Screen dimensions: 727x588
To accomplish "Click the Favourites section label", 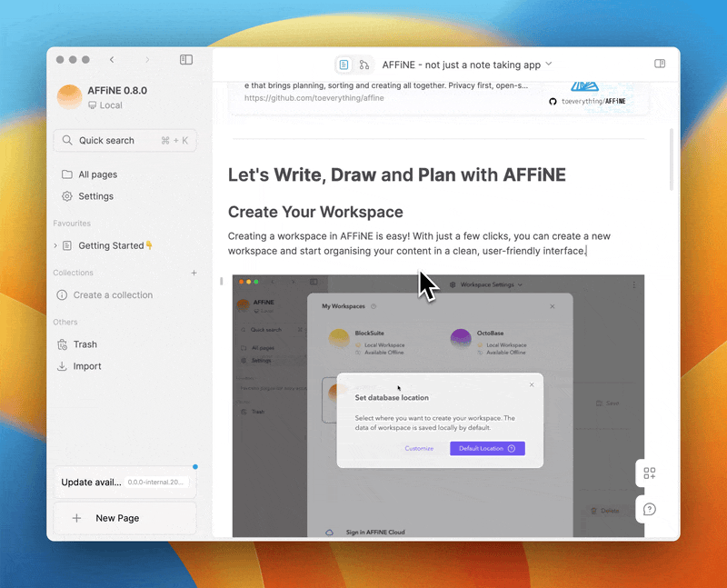I will point(72,223).
